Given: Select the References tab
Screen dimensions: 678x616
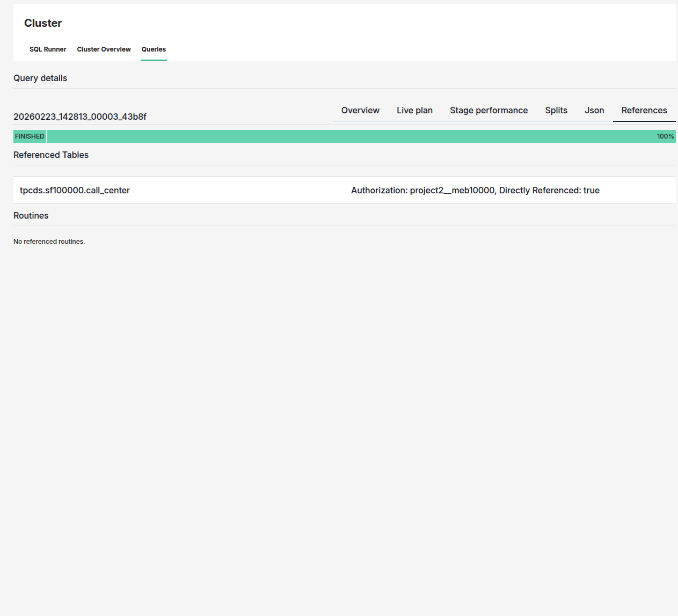Looking at the screenshot, I should (644, 111).
